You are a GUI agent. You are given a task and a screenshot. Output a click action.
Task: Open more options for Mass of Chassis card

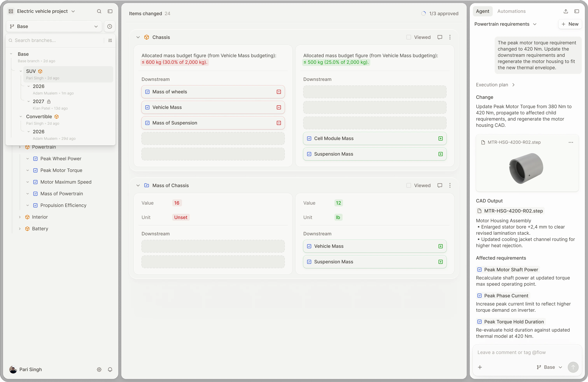tap(450, 186)
